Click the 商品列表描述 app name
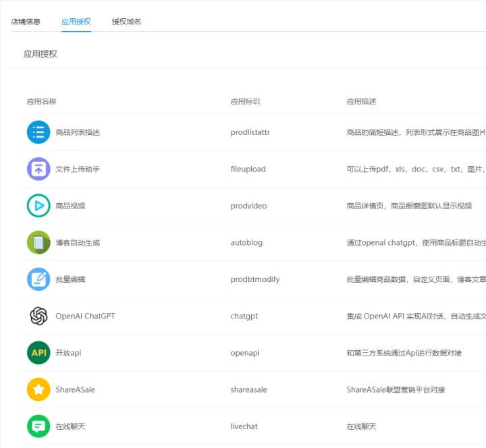486x448 pixels. 78,132
